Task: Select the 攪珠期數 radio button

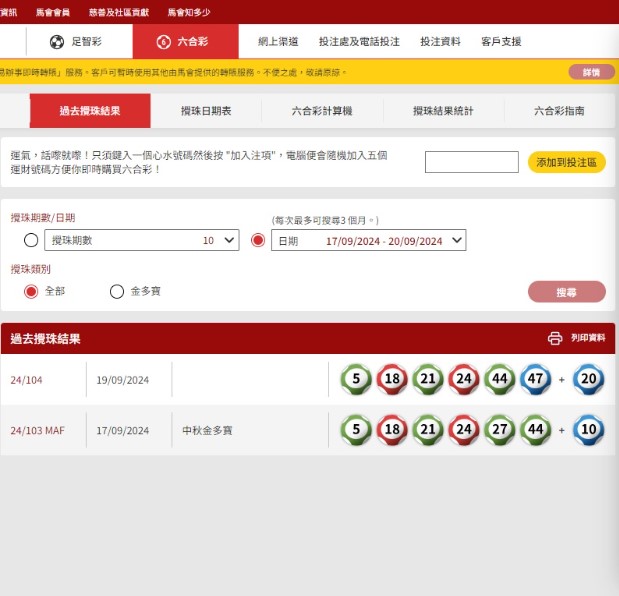Action: coord(31,240)
